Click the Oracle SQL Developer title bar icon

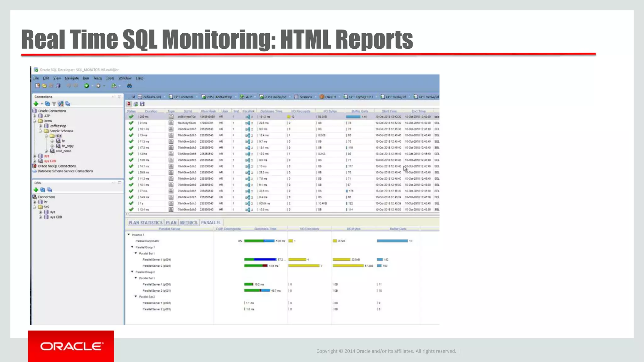[x=36, y=70]
